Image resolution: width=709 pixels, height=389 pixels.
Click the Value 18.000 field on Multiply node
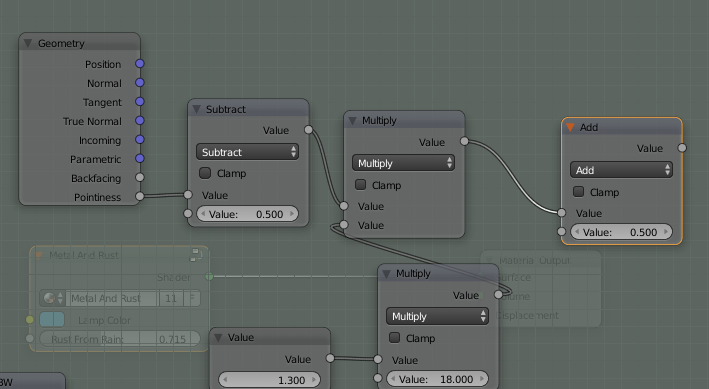point(437,379)
